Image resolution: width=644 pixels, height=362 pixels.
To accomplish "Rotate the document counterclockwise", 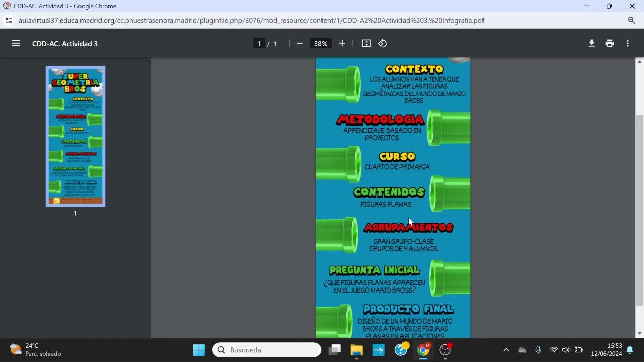I will pos(383,44).
